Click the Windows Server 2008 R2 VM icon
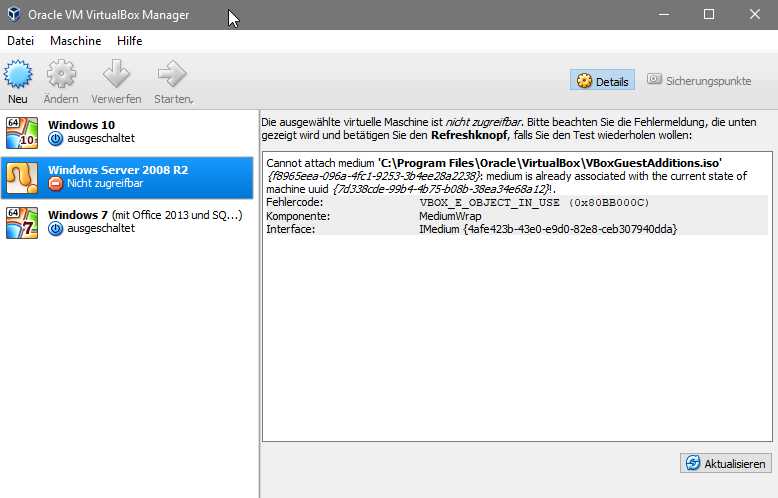Screen dimensions: 778x498 click(22, 178)
